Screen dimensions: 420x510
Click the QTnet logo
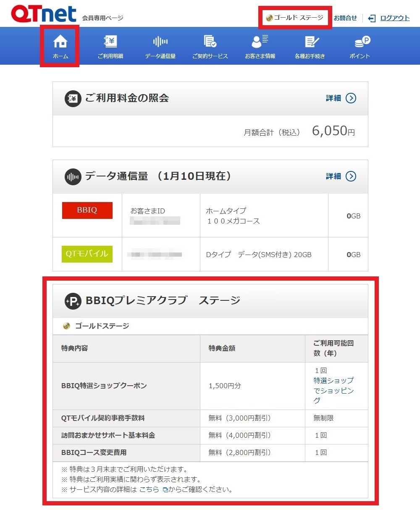tap(44, 14)
